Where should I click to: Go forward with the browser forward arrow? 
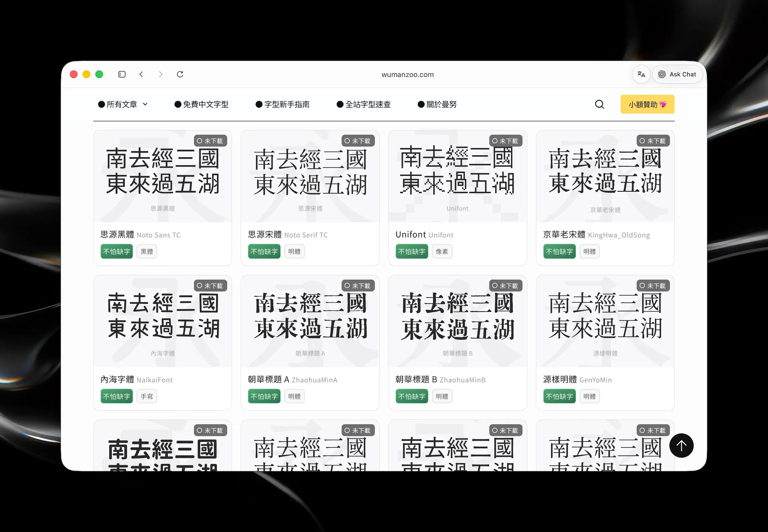point(161,74)
